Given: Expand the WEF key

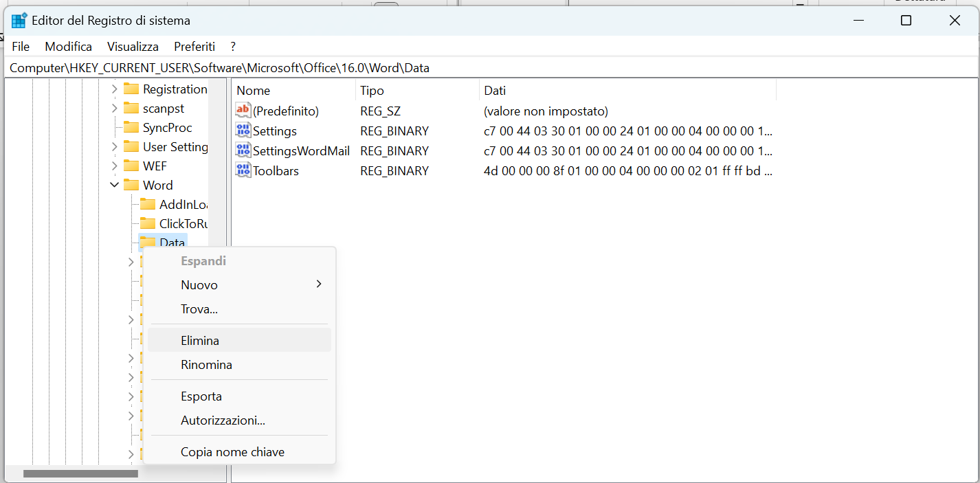Looking at the screenshot, I should coord(115,166).
